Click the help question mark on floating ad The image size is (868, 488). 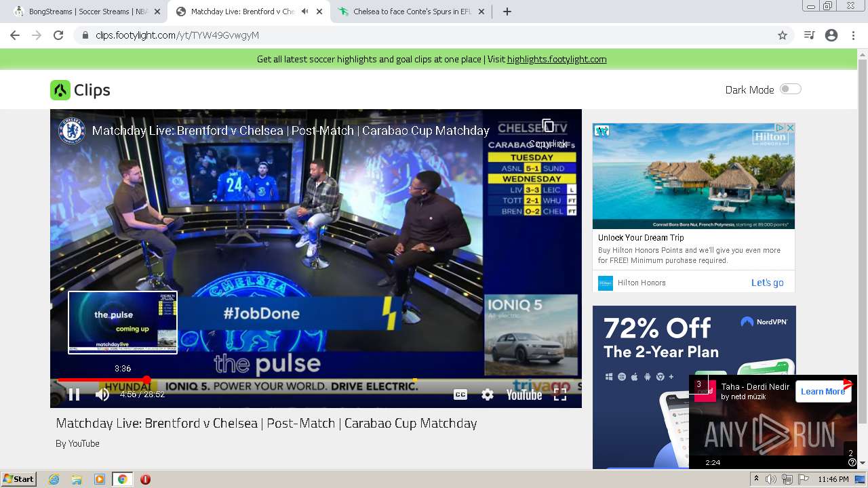[852, 463]
